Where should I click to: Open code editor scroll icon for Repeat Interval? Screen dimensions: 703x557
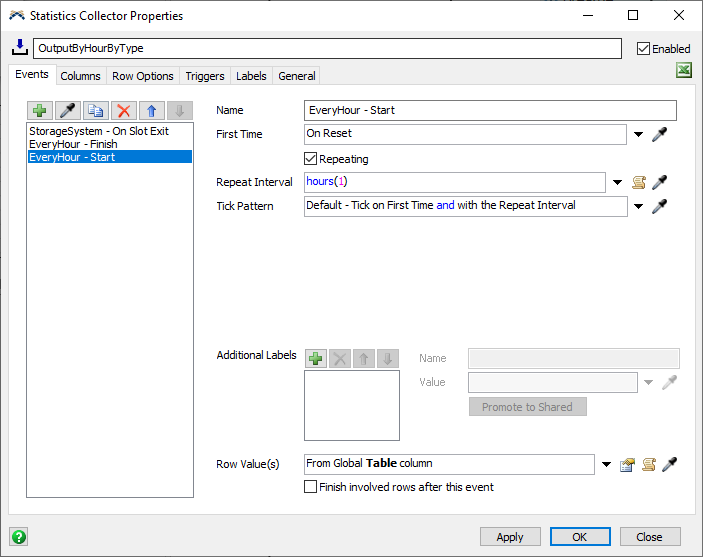click(x=639, y=182)
